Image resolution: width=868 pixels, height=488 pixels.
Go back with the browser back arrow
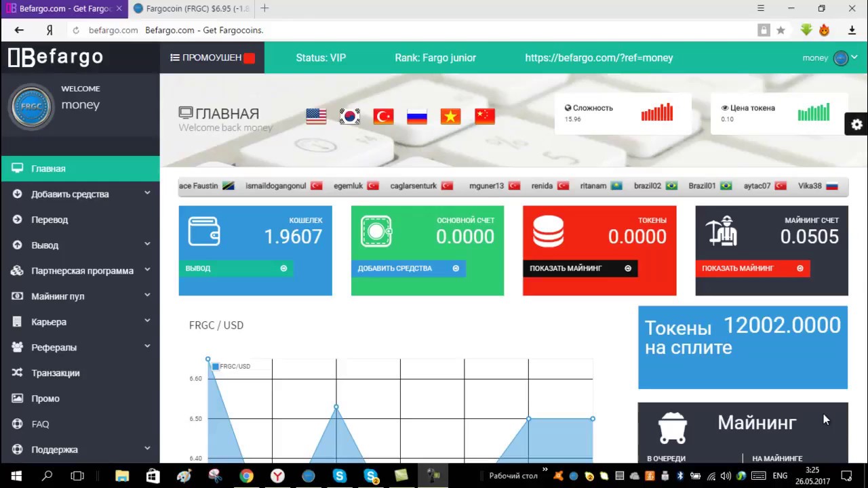(x=19, y=30)
